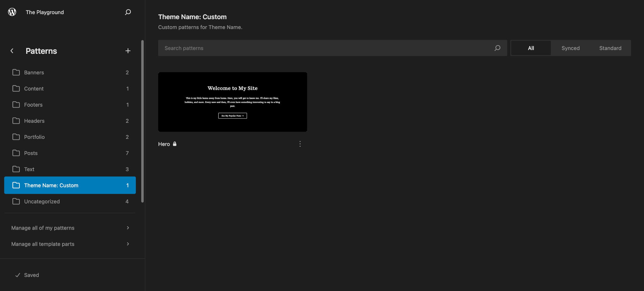Click the lock icon beside Hero
This screenshot has height=291, width=644.
point(175,144)
